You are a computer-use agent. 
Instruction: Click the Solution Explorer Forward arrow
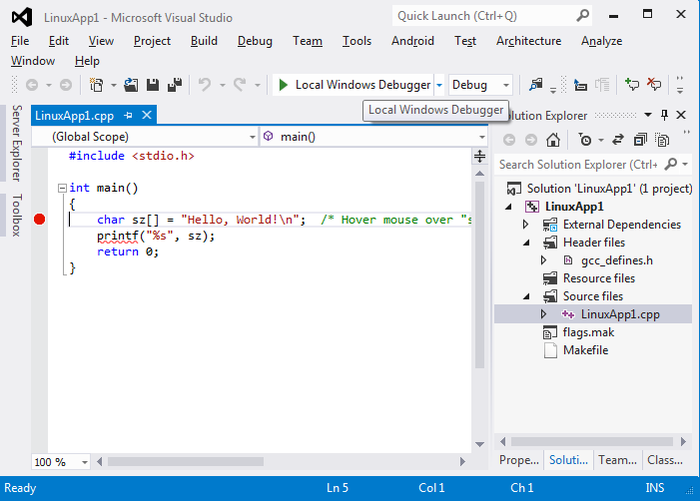click(531, 140)
